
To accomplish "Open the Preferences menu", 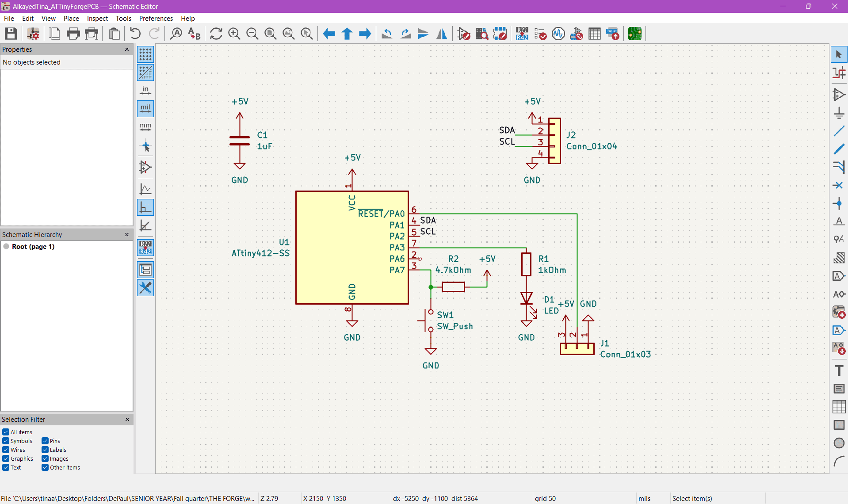I will tap(156, 18).
